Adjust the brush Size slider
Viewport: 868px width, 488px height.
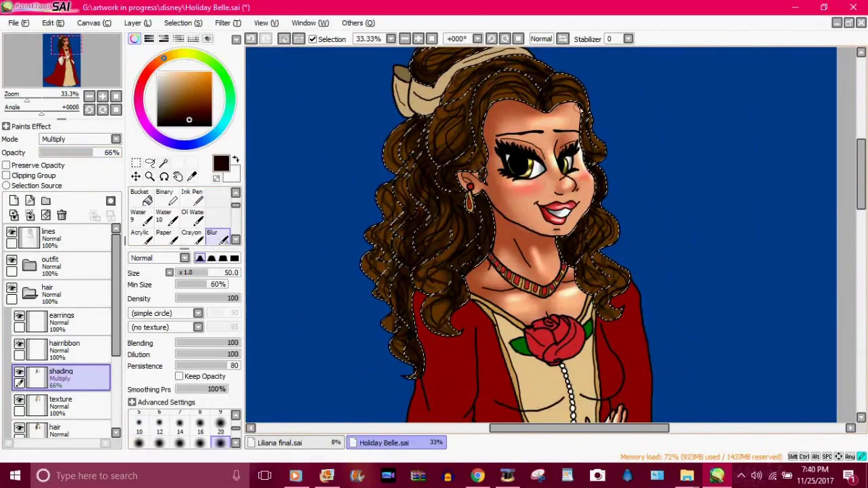(208, 272)
